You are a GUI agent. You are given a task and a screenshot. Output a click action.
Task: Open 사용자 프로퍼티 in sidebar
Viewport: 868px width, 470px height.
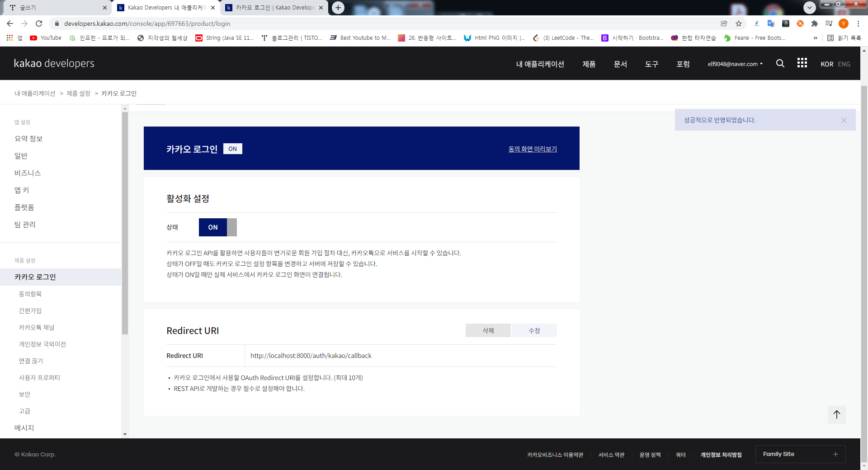(39, 377)
